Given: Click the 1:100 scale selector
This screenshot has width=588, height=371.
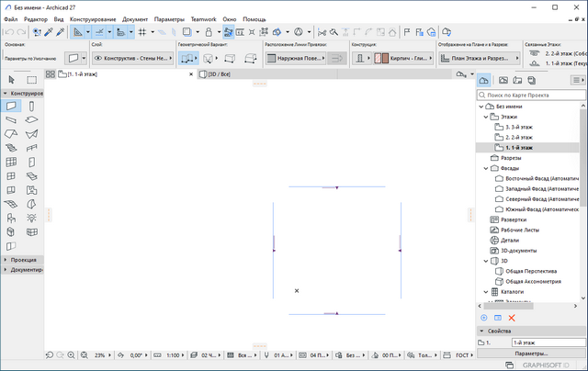Looking at the screenshot, I should tap(172, 354).
